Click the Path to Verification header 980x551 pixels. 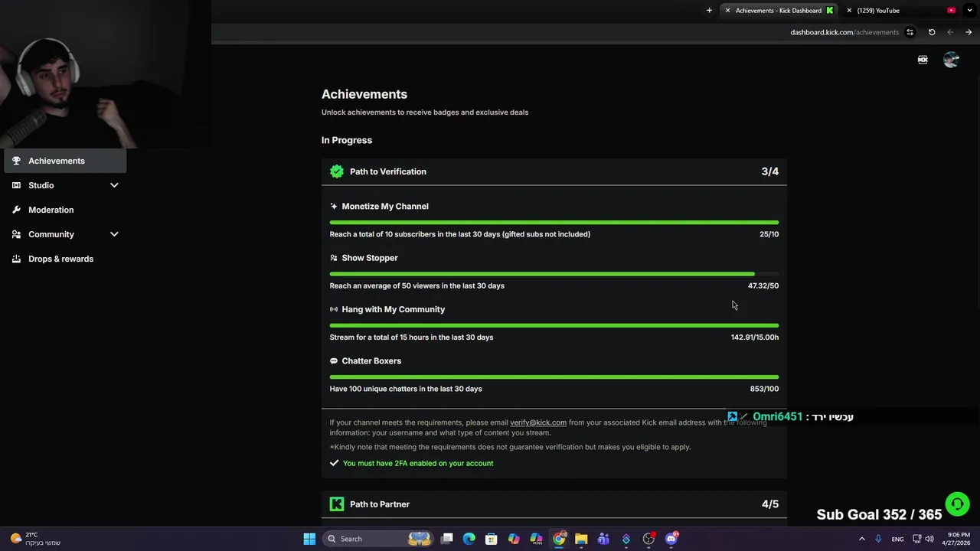click(x=554, y=171)
